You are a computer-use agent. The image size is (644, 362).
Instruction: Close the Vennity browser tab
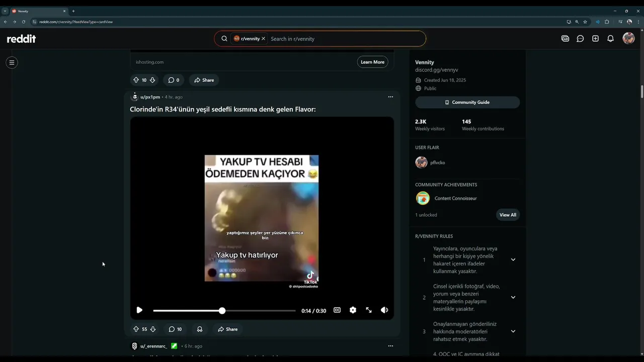point(64,11)
